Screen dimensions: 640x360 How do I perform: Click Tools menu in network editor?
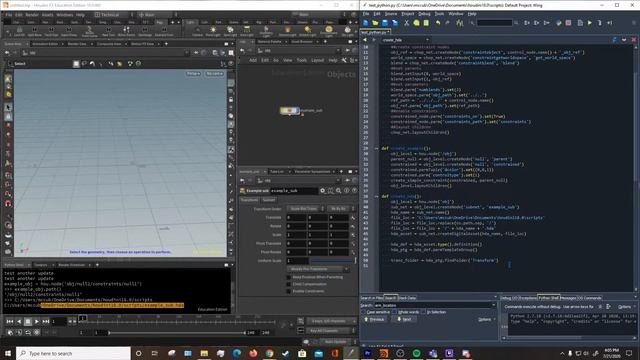point(302,60)
